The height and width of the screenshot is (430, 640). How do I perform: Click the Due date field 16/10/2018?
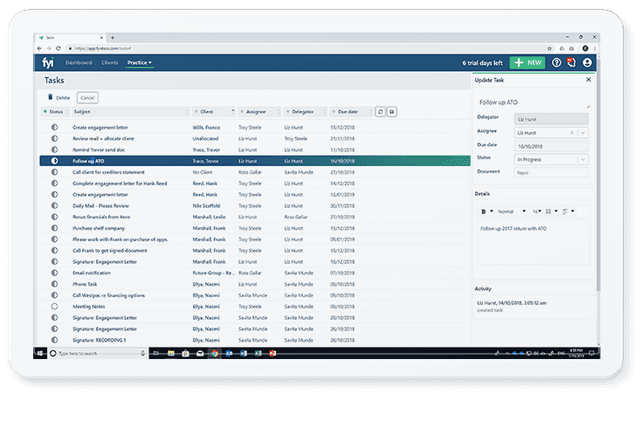(551, 146)
